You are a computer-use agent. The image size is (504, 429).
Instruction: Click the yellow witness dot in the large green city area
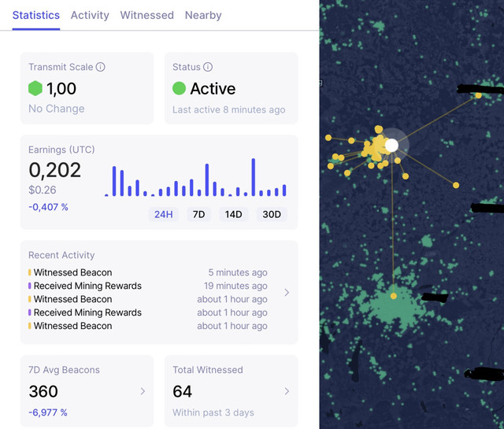coord(394,296)
